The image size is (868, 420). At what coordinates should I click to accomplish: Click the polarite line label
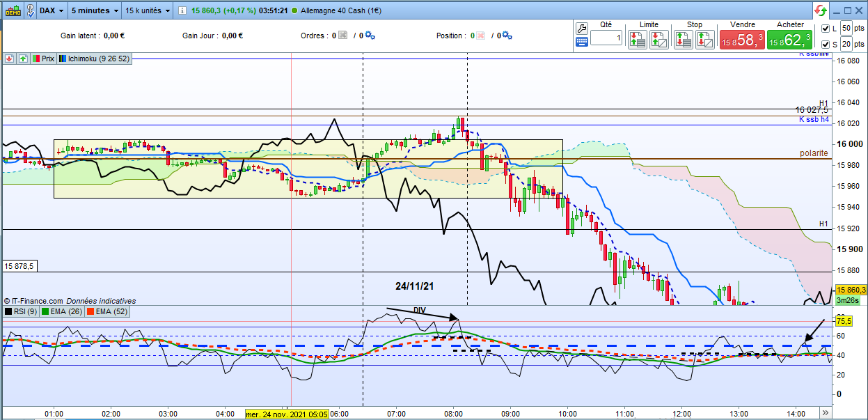[x=814, y=153]
